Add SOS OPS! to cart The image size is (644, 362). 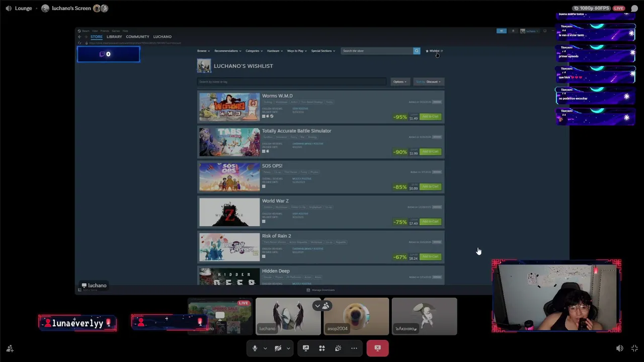click(x=430, y=187)
